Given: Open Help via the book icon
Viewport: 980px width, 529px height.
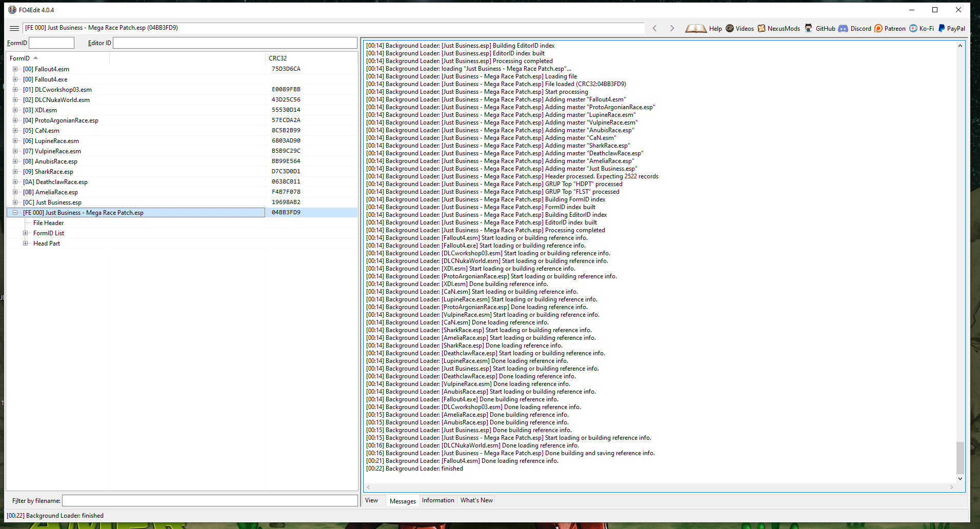Looking at the screenshot, I should tap(696, 28).
